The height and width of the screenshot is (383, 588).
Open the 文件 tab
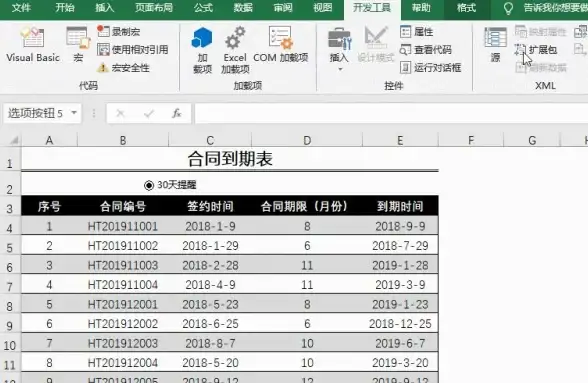pos(21,8)
